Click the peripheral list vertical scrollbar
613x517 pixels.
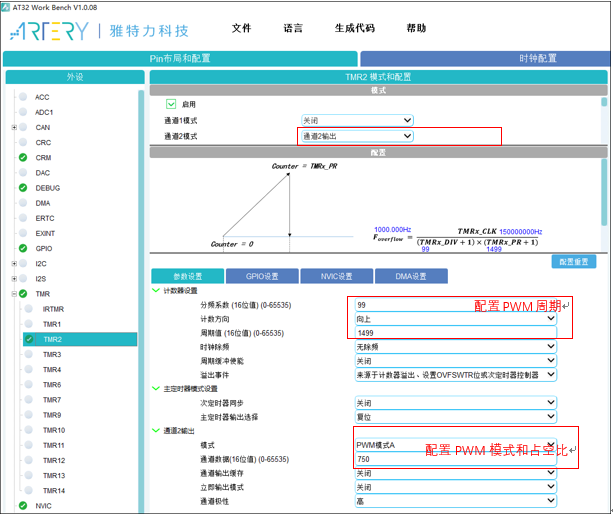(x=141, y=301)
